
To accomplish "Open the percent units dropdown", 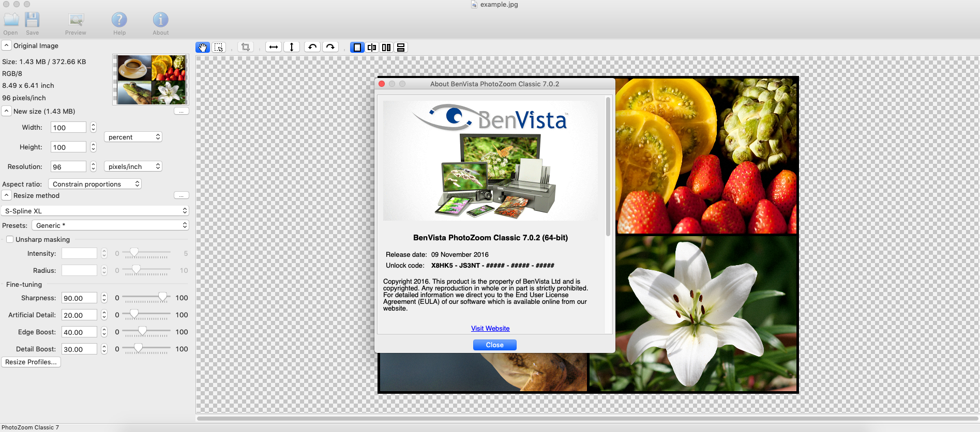I will tap(133, 137).
